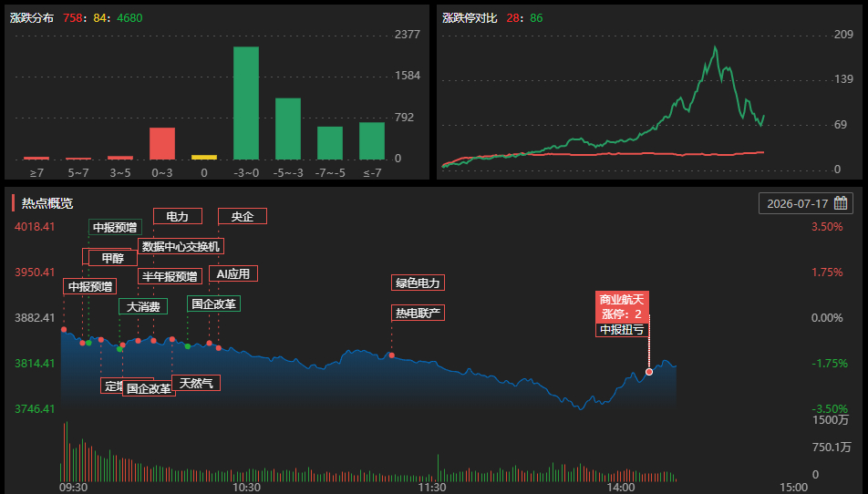Select the green 国企改革 tag

click(213, 304)
